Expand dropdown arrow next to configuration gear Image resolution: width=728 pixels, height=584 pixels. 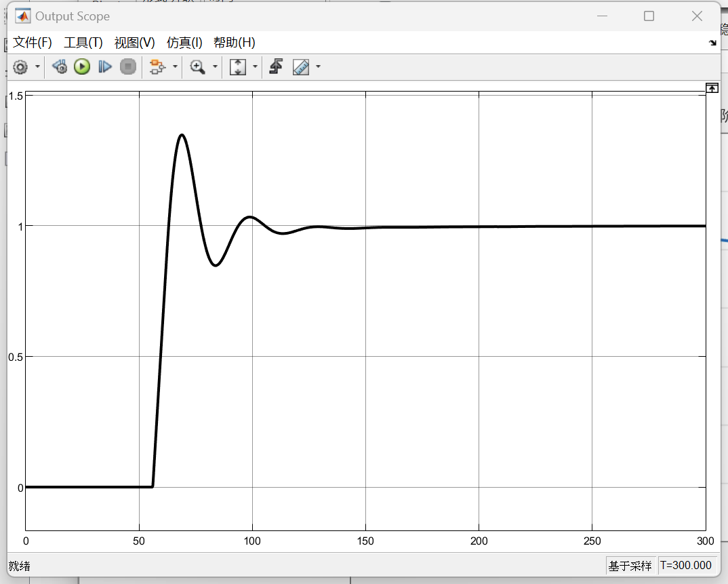point(37,66)
